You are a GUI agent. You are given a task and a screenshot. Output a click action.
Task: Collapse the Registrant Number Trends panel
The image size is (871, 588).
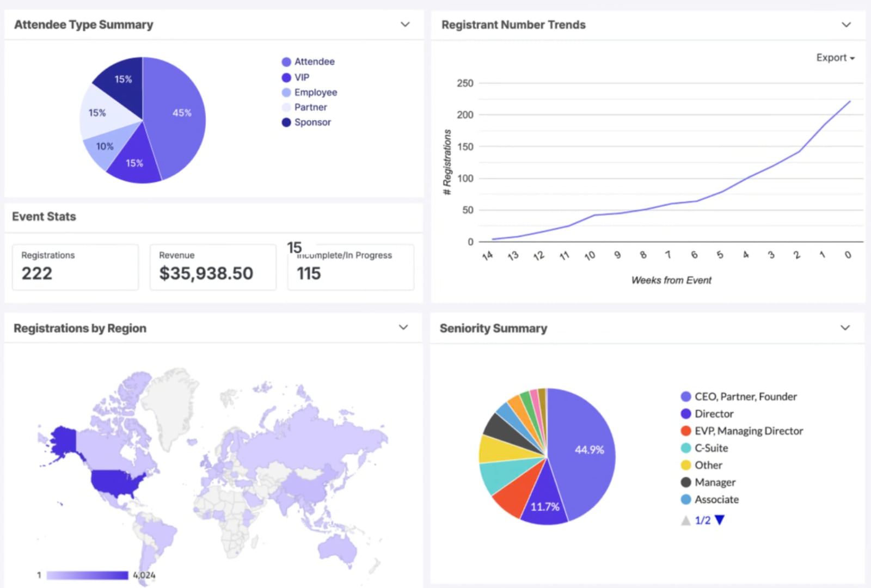[x=846, y=24]
